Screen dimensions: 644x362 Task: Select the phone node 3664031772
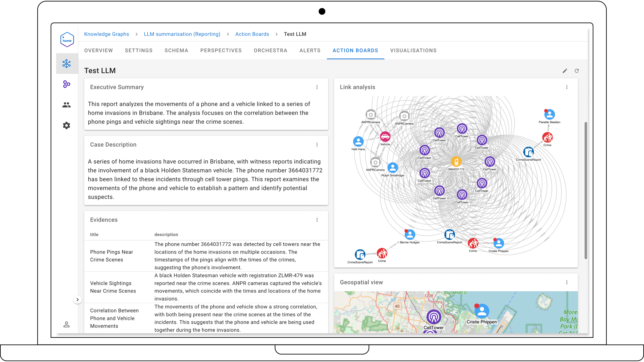point(456,162)
